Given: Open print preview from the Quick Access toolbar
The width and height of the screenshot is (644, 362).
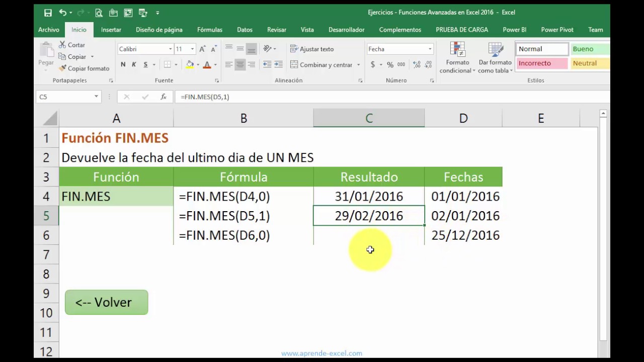Looking at the screenshot, I should tap(99, 13).
